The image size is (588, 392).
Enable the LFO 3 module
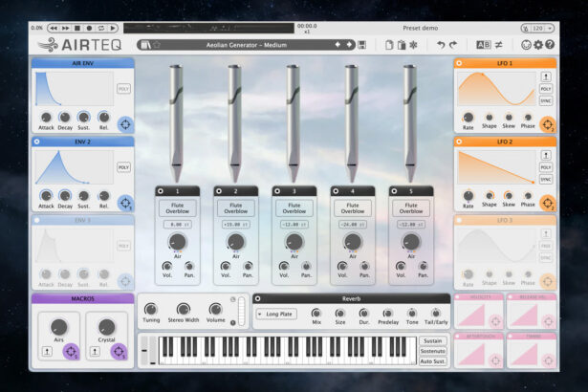459,220
